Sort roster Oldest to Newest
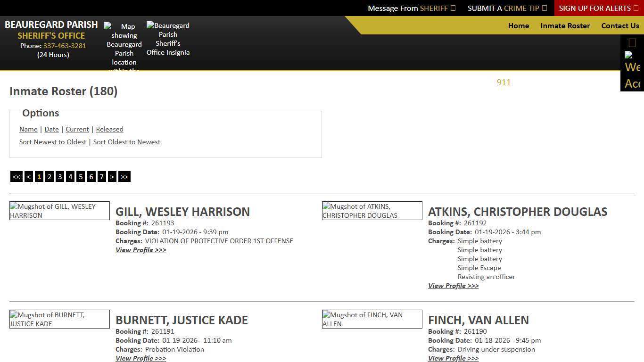Image resolution: width=644 pixels, height=362 pixels. click(126, 141)
